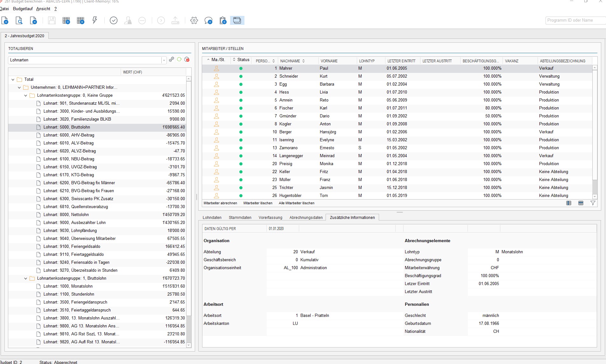Sort by the Ma./St. column header
606x364 pixels.
tap(216, 60)
